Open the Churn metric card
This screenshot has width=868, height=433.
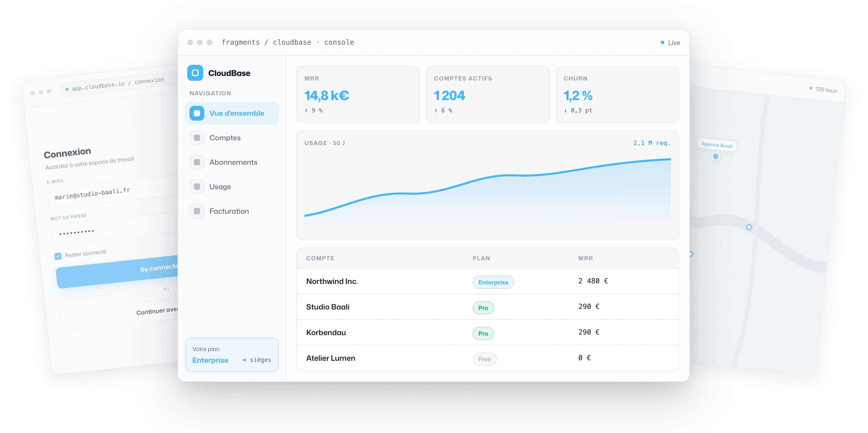pos(617,94)
